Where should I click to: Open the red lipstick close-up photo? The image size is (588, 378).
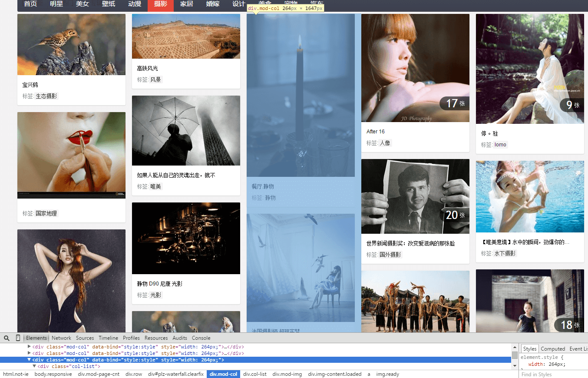71,155
